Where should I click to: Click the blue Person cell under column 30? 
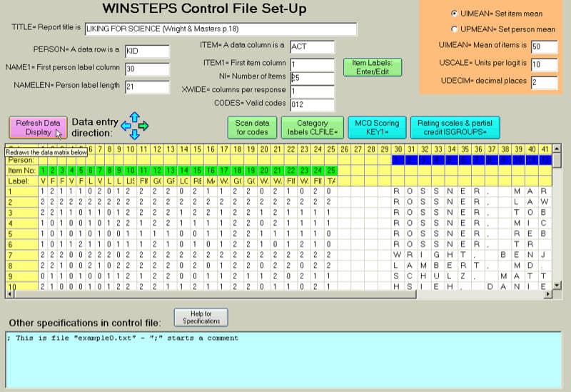(x=398, y=160)
